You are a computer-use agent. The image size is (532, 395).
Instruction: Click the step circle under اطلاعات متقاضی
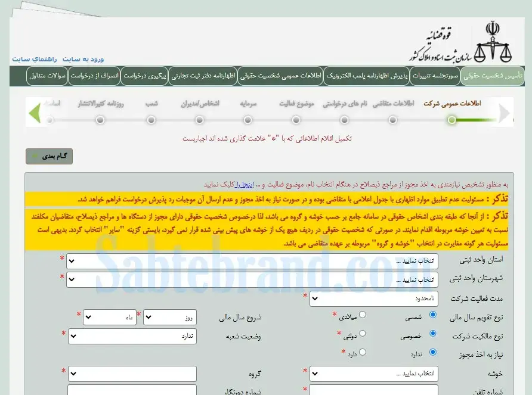coord(393,120)
